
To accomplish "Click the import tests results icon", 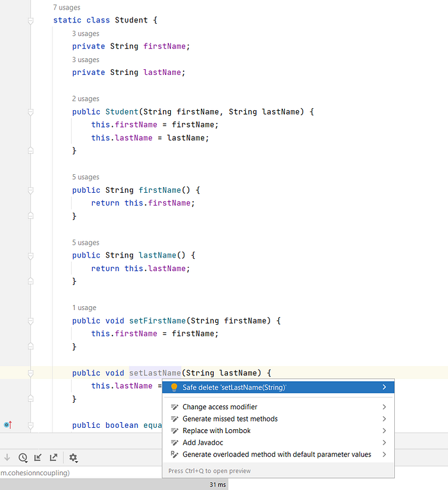I will [x=38, y=457].
